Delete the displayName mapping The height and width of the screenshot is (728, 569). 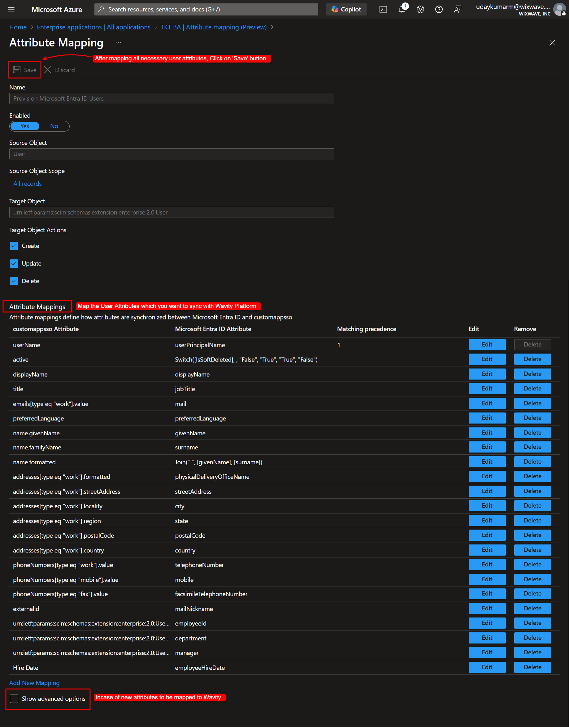(532, 374)
